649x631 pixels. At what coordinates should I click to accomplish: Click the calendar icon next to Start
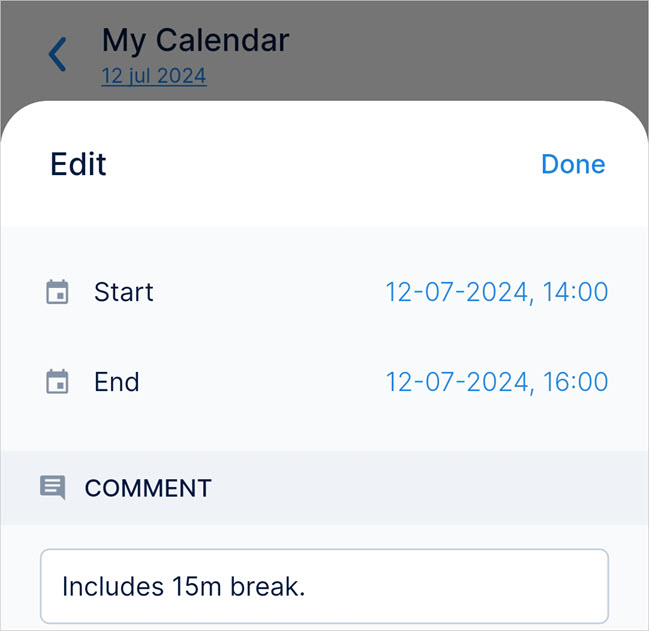coord(58,293)
